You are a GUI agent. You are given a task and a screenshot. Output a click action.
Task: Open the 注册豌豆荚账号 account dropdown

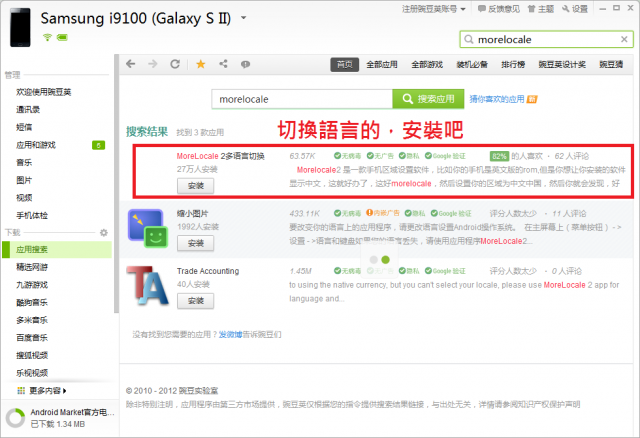pyautogui.click(x=433, y=9)
